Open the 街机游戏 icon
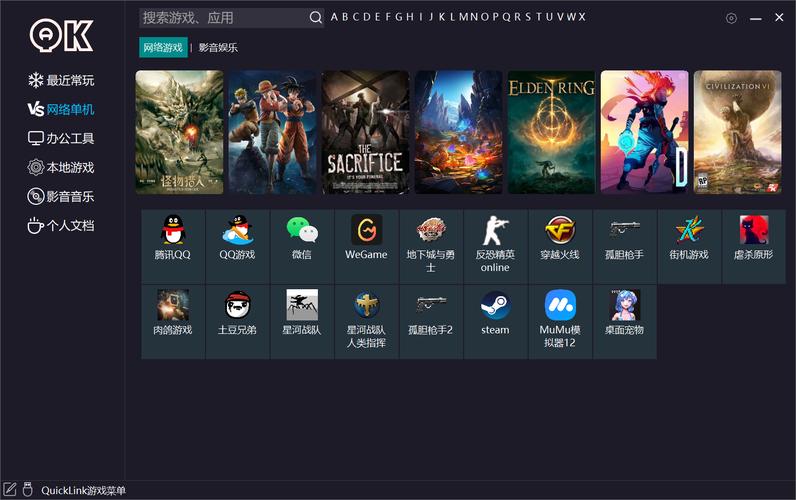Viewport: 796px width, 500px height. coord(689,230)
